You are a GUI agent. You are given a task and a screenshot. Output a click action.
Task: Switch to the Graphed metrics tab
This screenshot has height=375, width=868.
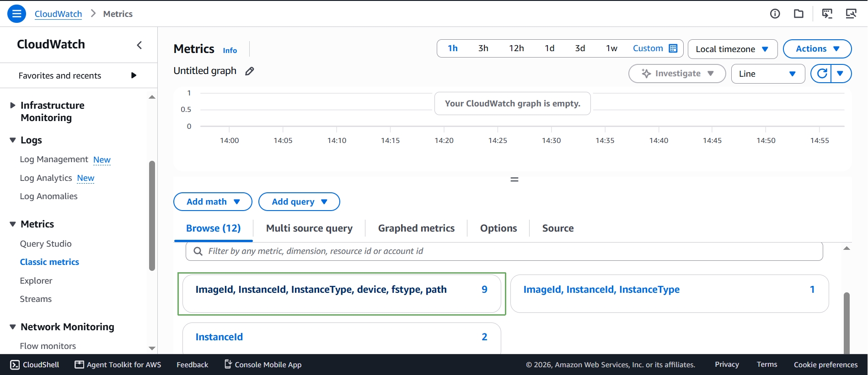pyautogui.click(x=416, y=228)
